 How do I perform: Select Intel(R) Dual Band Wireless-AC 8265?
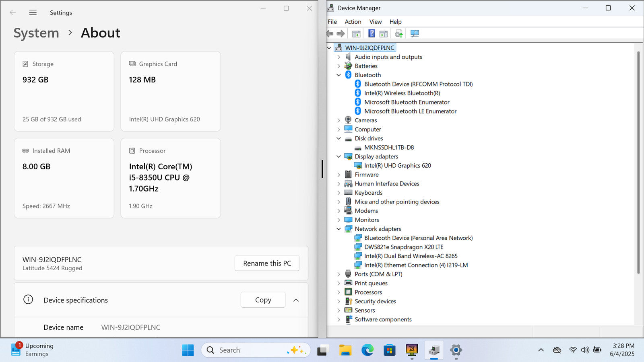click(x=411, y=256)
